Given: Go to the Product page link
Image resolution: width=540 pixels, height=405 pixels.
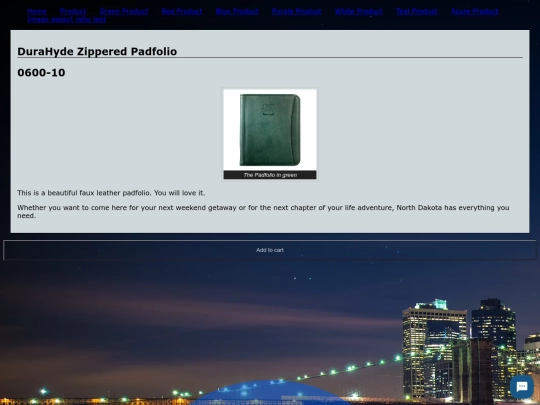Looking at the screenshot, I should point(73,11).
